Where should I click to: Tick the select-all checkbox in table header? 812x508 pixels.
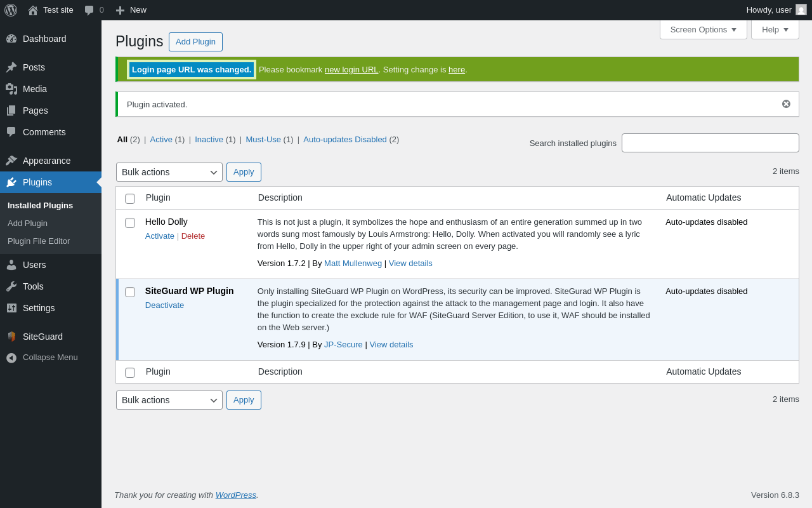[x=130, y=199]
